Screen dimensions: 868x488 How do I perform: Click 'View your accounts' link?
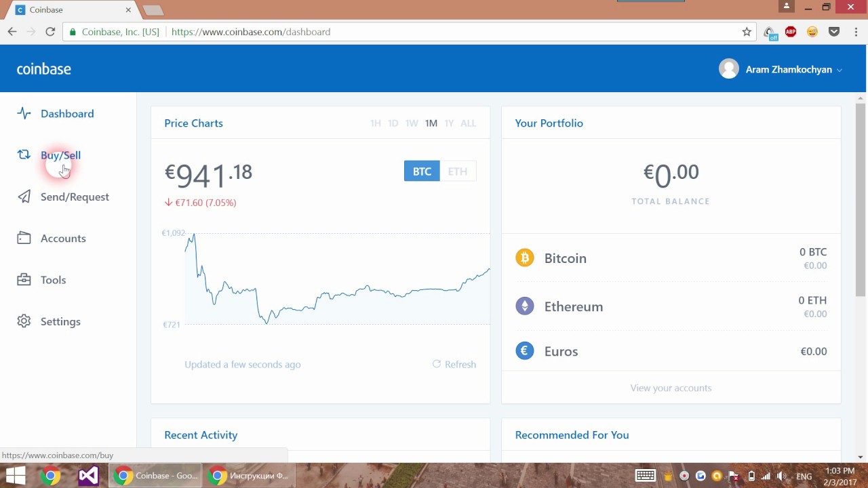(x=671, y=388)
